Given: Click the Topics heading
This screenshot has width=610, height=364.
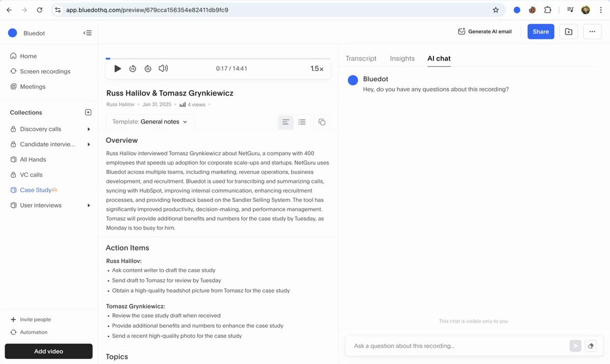Looking at the screenshot, I should coord(117,356).
